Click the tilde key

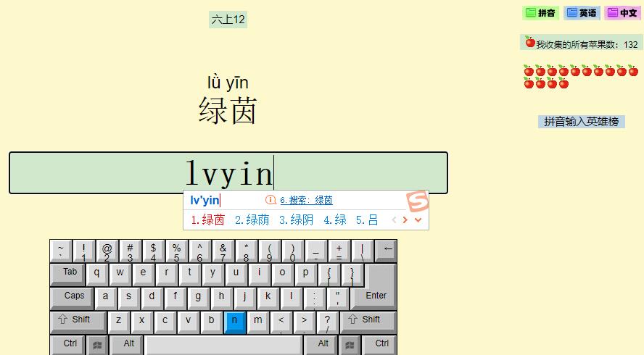[61, 251]
